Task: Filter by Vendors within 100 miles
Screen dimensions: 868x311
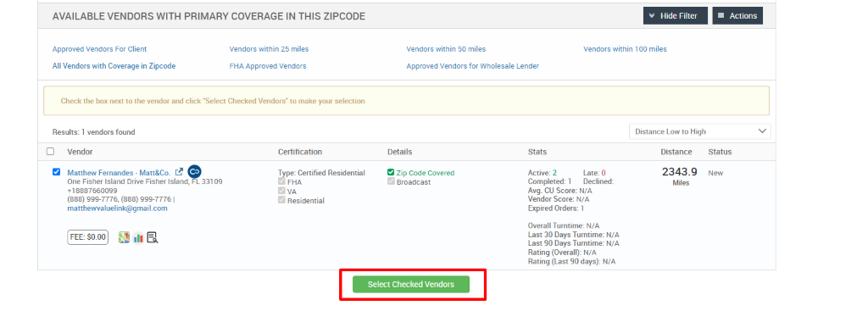Action: point(625,49)
